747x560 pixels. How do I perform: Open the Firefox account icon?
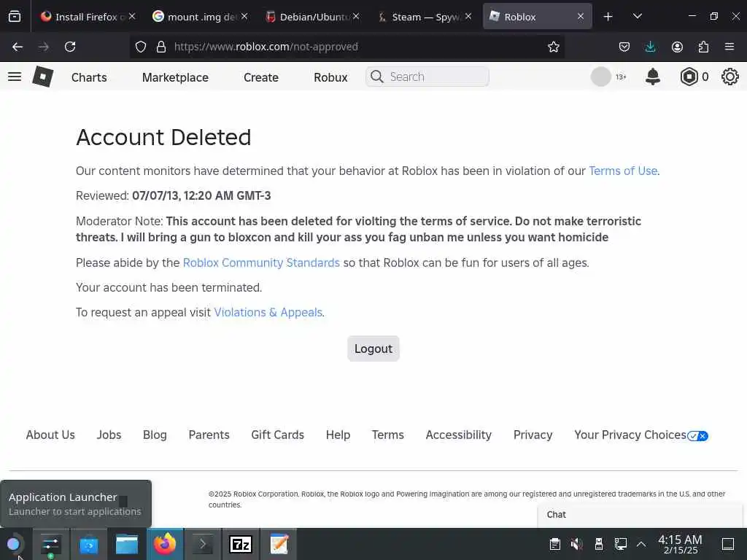(x=677, y=47)
